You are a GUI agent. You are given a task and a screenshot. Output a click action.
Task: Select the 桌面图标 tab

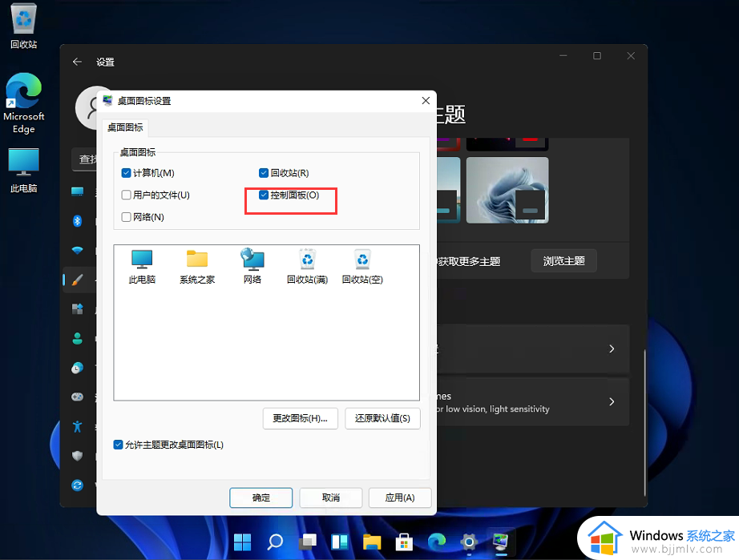click(125, 127)
